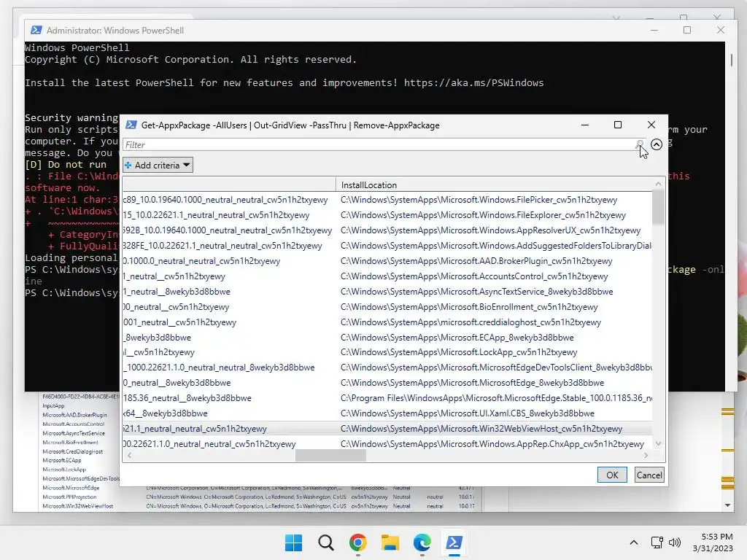
Task: Click the grid's horizontal scrollbar thumb
Action: coord(330,455)
